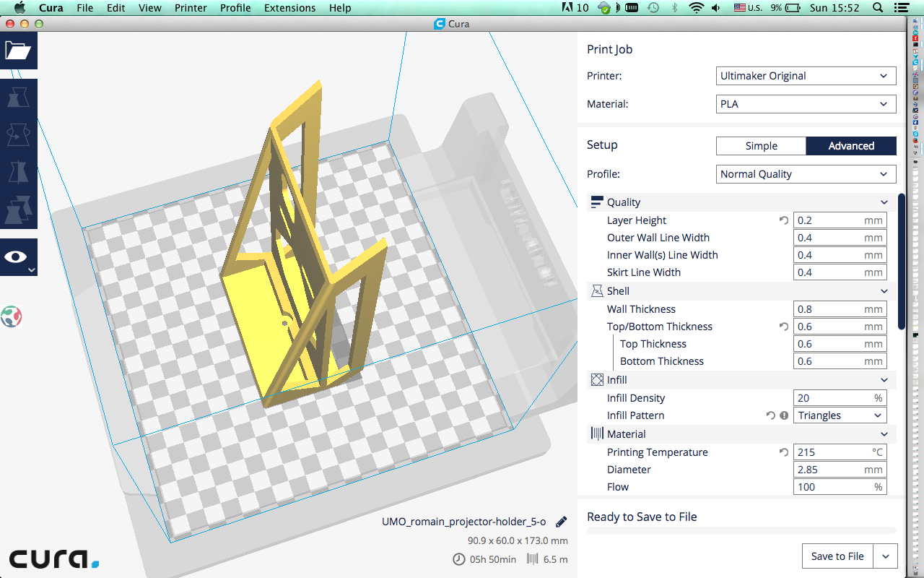Click the Infill Pattern warning info icon
Screen dimensions: 924x578
click(x=784, y=415)
